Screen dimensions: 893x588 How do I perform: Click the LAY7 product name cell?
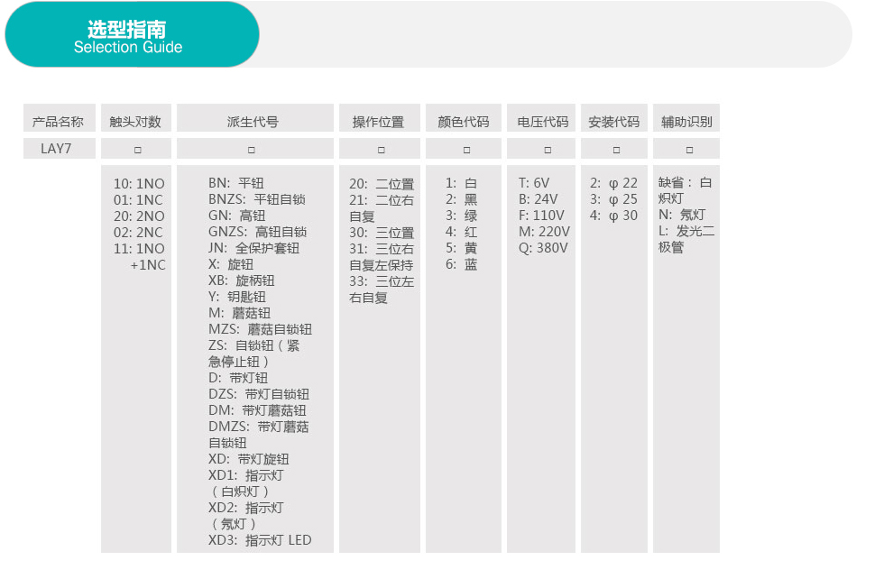pyautogui.click(x=56, y=149)
